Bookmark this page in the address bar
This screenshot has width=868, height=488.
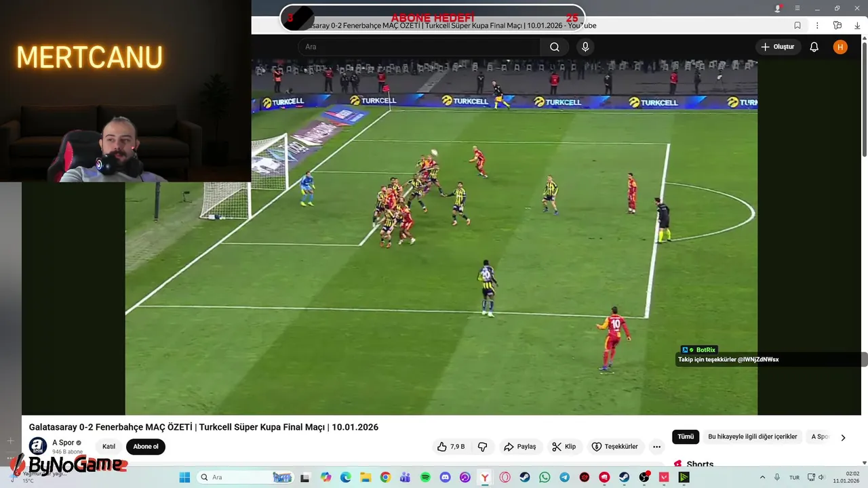click(x=797, y=26)
